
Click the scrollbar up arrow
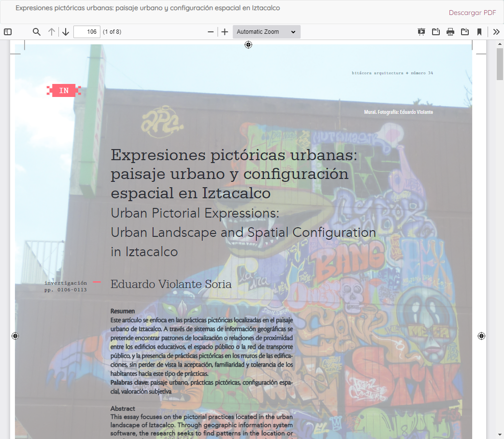point(500,44)
